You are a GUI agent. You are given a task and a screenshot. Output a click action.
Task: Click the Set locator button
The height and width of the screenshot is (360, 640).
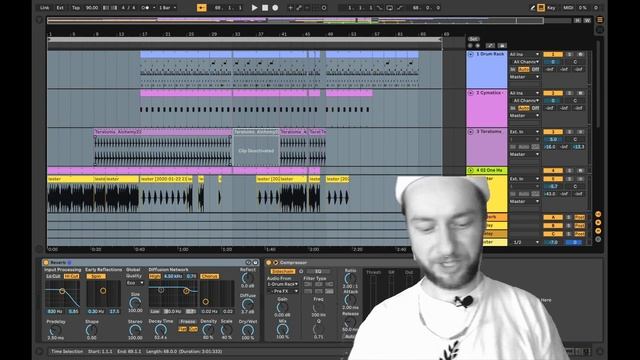click(473, 39)
